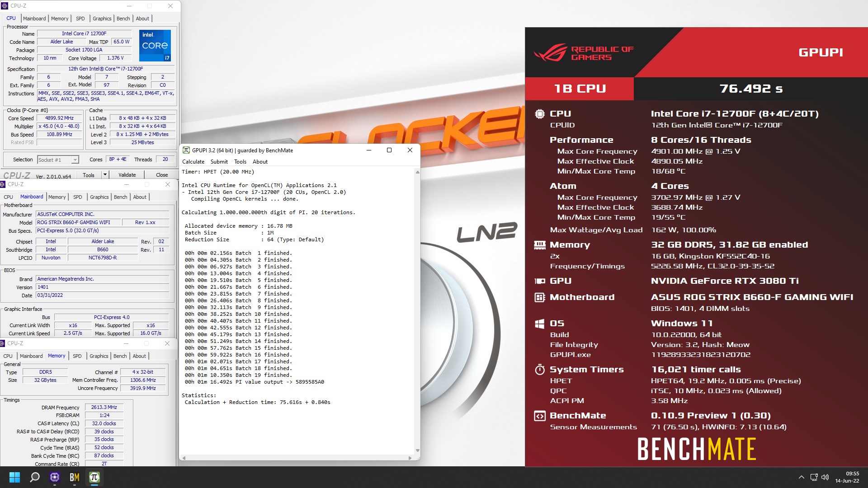This screenshot has width=868, height=488.
Task: Select Memory tab in Mainboard CPU-Z window
Action: pyautogui.click(x=57, y=197)
